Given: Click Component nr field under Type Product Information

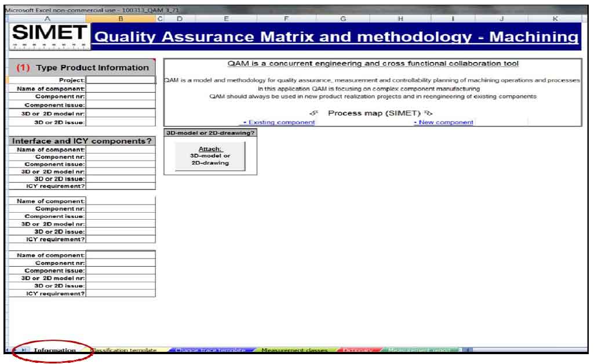Looking at the screenshot, I should 121,97.
